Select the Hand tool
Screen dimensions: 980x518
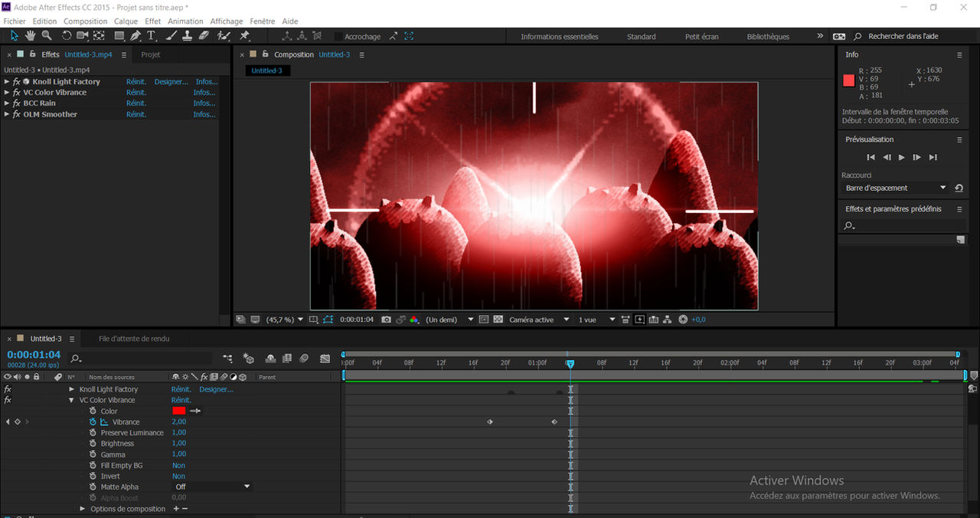click(31, 36)
